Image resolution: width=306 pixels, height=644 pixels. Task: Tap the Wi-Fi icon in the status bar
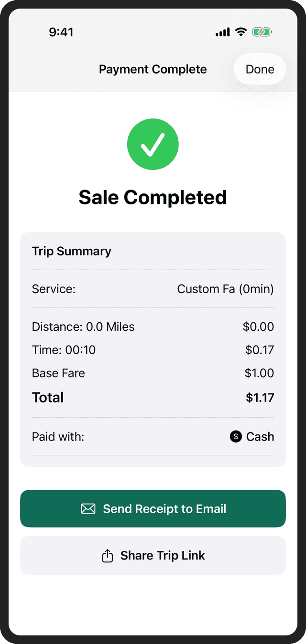pyautogui.click(x=240, y=32)
